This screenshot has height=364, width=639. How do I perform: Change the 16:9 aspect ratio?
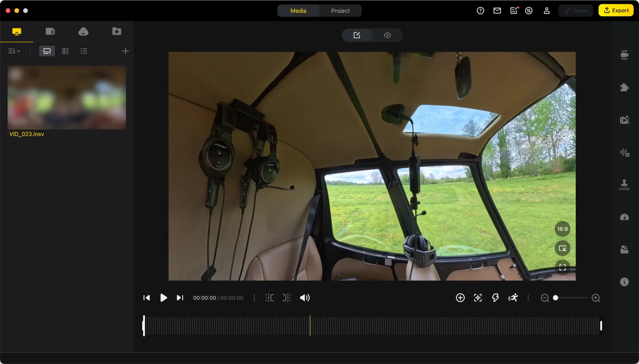562,229
